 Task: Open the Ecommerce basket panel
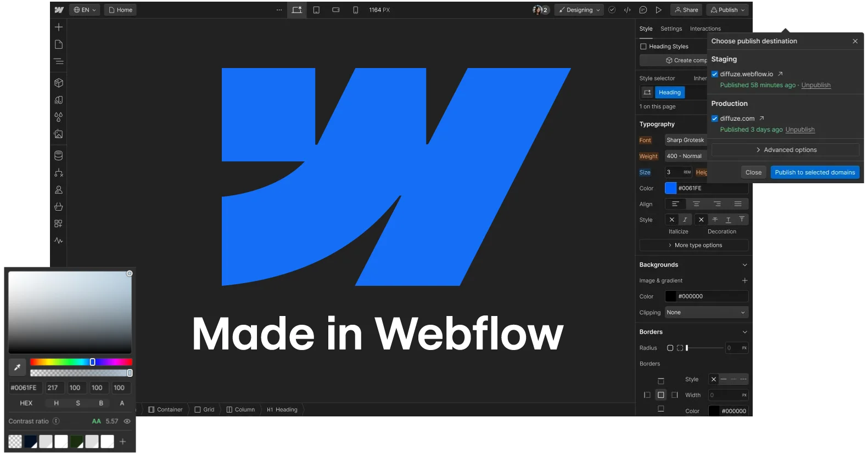point(59,207)
